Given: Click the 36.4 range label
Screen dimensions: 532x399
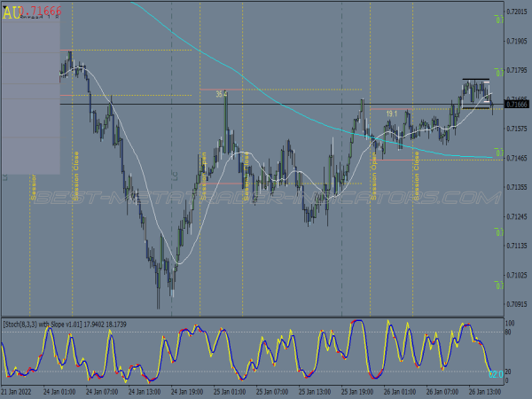Looking at the screenshot, I should point(222,94).
